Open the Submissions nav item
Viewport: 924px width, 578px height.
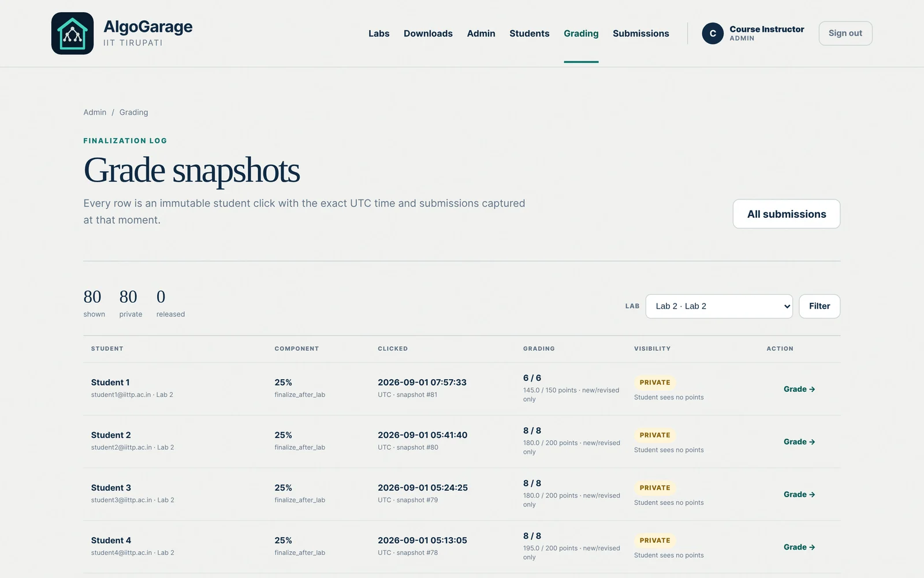(x=641, y=34)
